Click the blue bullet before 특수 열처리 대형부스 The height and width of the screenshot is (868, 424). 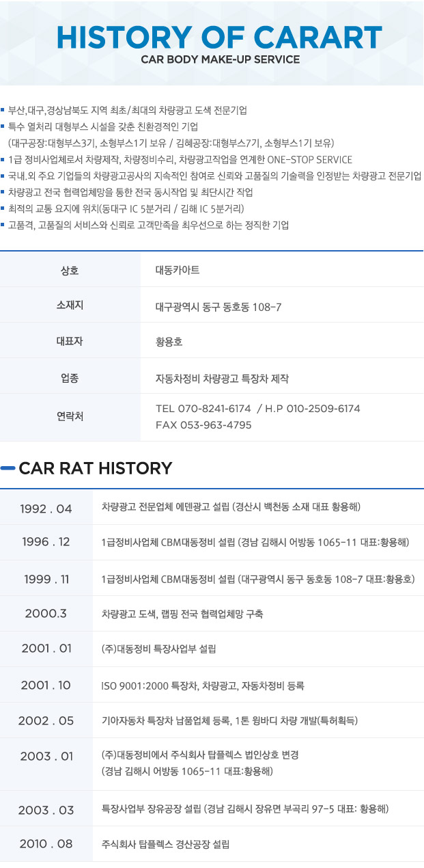click(x=3, y=126)
